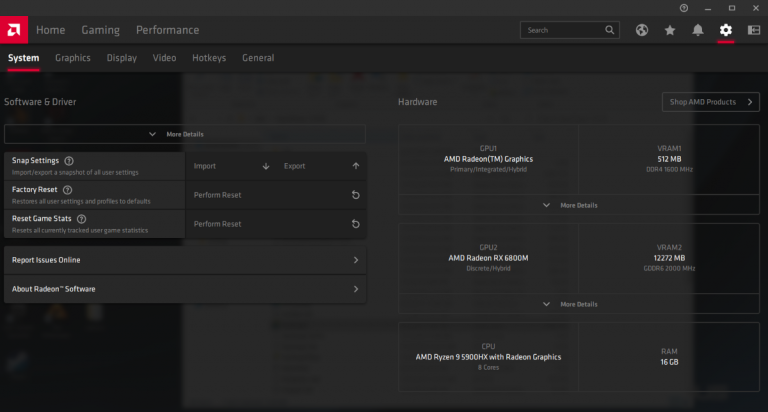Click Reset Game Stats circular arrow icon
The height and width of the screenshot is (412, 768).
coord(356,224)
